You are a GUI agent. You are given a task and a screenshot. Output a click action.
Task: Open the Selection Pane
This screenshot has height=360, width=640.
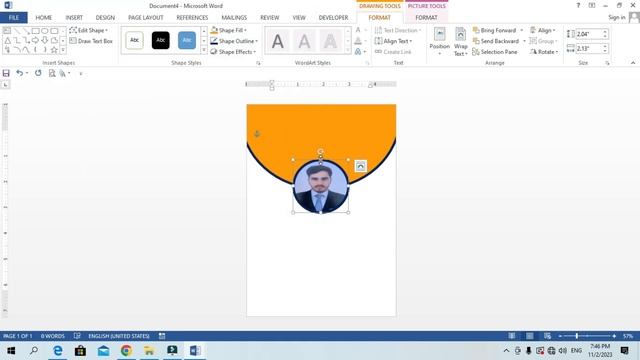coord(495,52)
